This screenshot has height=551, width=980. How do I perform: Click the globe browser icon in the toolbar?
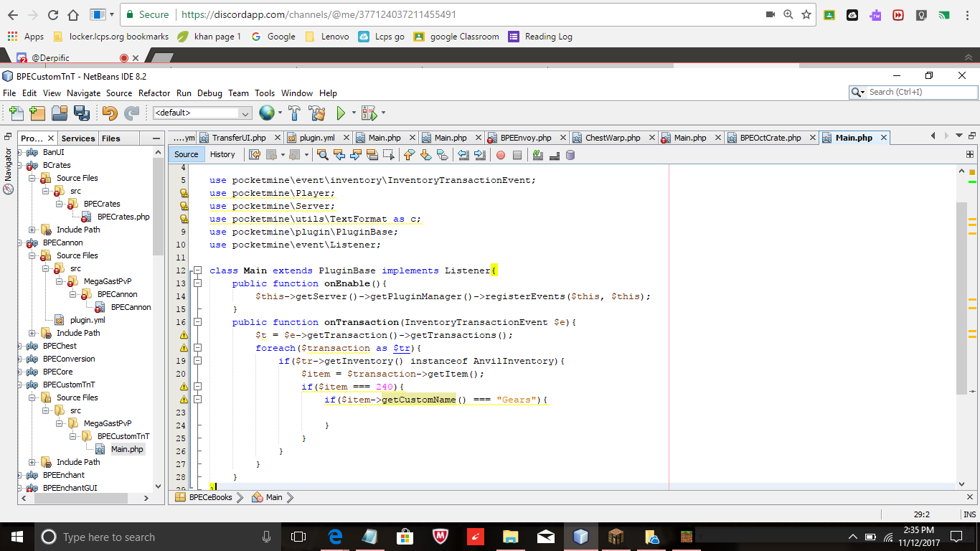tap(266, 113)
